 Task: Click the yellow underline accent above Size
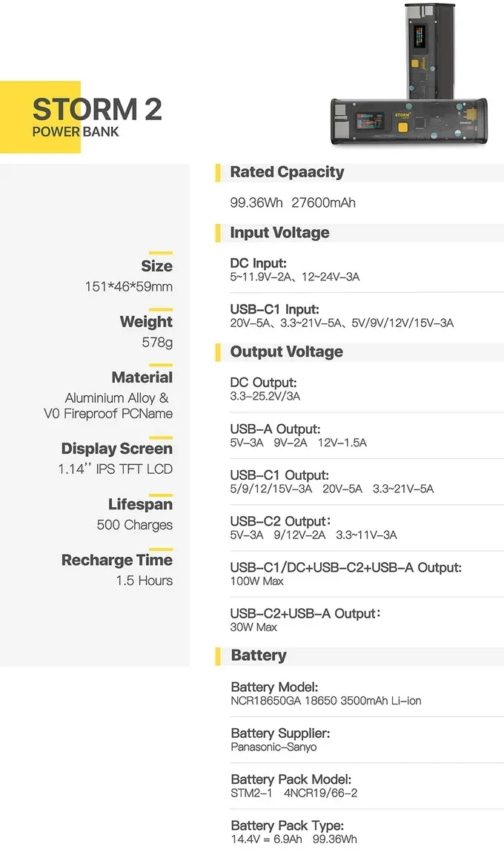(x=161, y=253)
